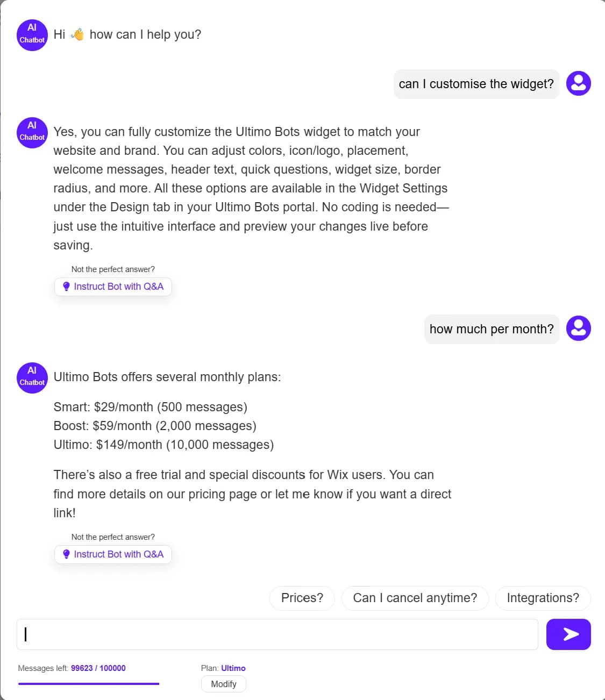Select the user profile icon next to widget question

point(579,83)
